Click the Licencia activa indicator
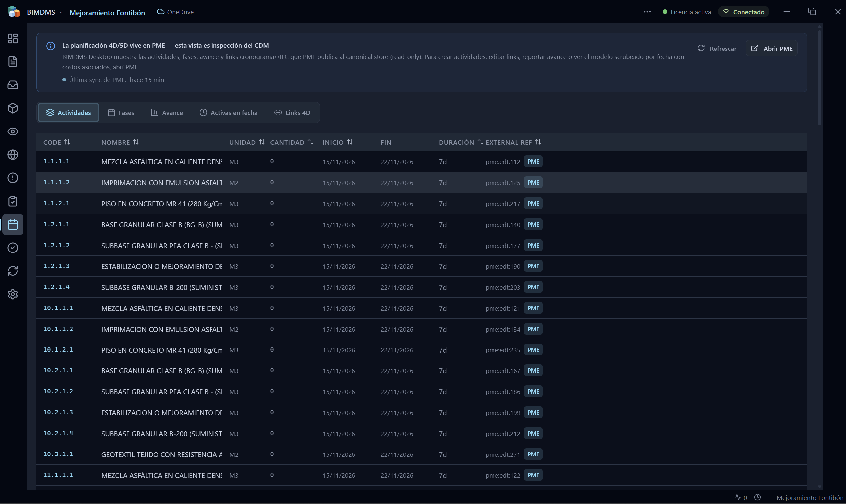The height and width of the screenshot is (504, 846). point(687,12)
